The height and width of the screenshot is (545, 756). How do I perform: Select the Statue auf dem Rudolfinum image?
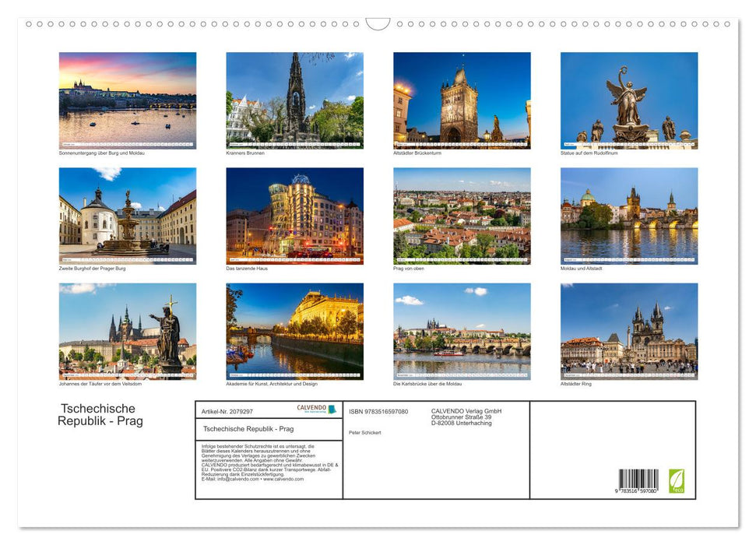tap(628, 100)
